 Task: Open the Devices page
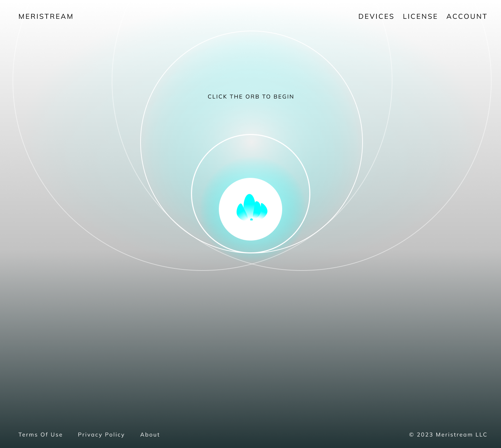(376, 16)
